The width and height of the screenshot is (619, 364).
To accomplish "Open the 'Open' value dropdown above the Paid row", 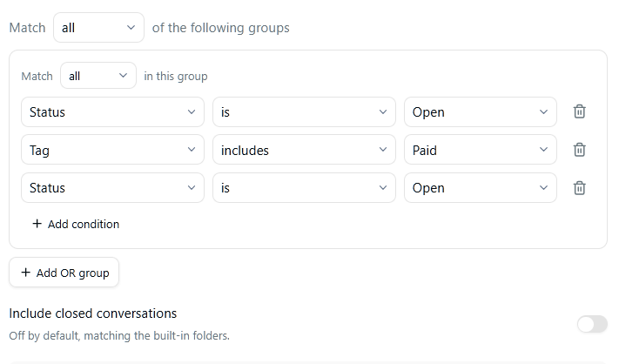I will point(481,111).
